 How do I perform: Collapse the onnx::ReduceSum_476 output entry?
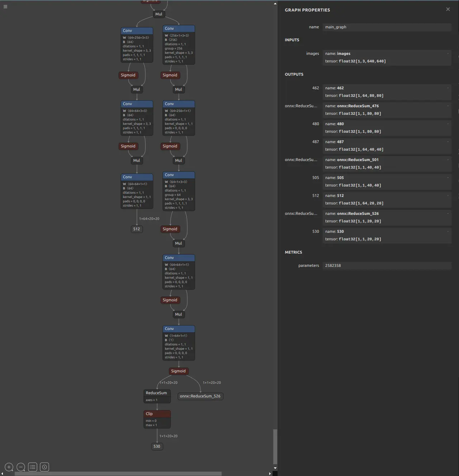point(448,106)
